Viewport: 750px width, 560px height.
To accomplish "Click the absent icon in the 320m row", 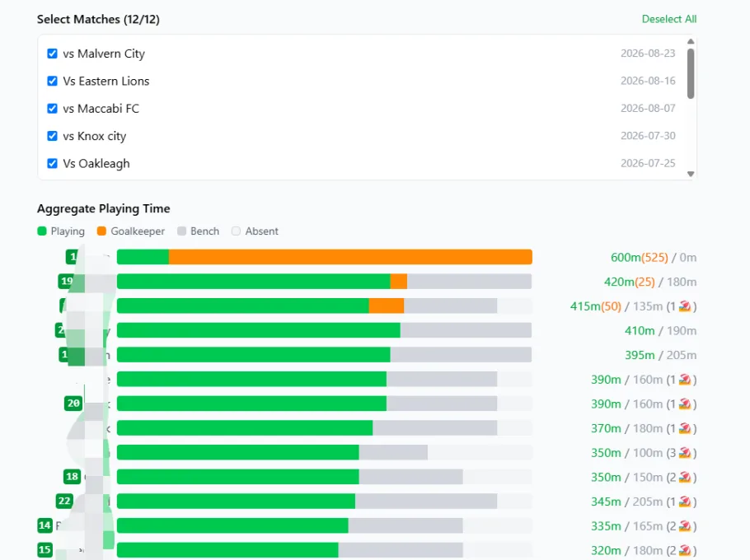I will 684,550.
